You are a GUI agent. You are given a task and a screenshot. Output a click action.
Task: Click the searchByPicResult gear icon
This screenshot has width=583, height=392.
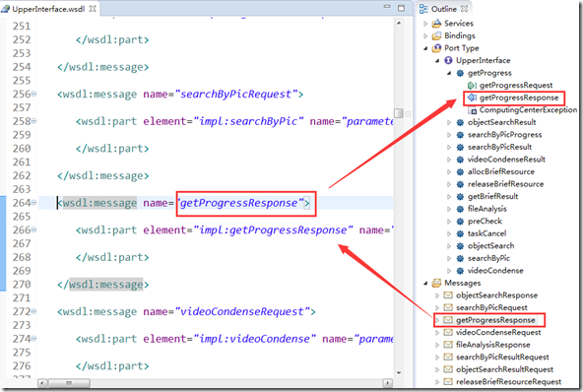click(460, 147)
